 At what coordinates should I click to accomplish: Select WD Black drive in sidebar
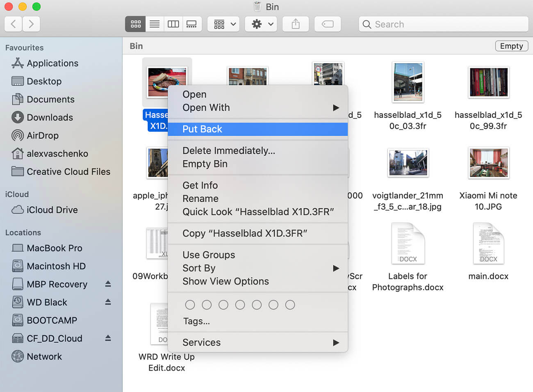[47, 302]
